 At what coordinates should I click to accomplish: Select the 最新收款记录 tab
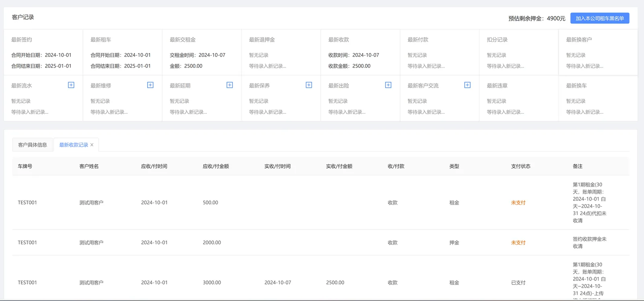click(x=74, y=145)
